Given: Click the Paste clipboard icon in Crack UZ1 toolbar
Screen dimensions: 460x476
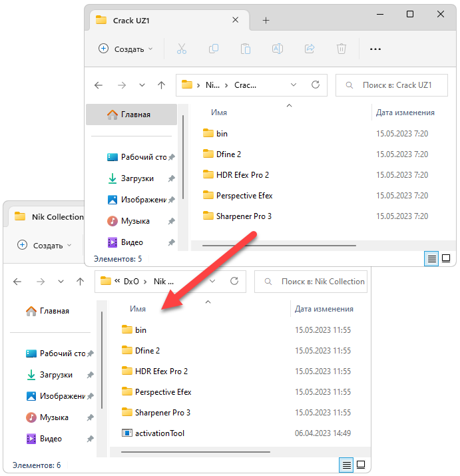Looking at the screenshot, I should click(x=246, y=49).
